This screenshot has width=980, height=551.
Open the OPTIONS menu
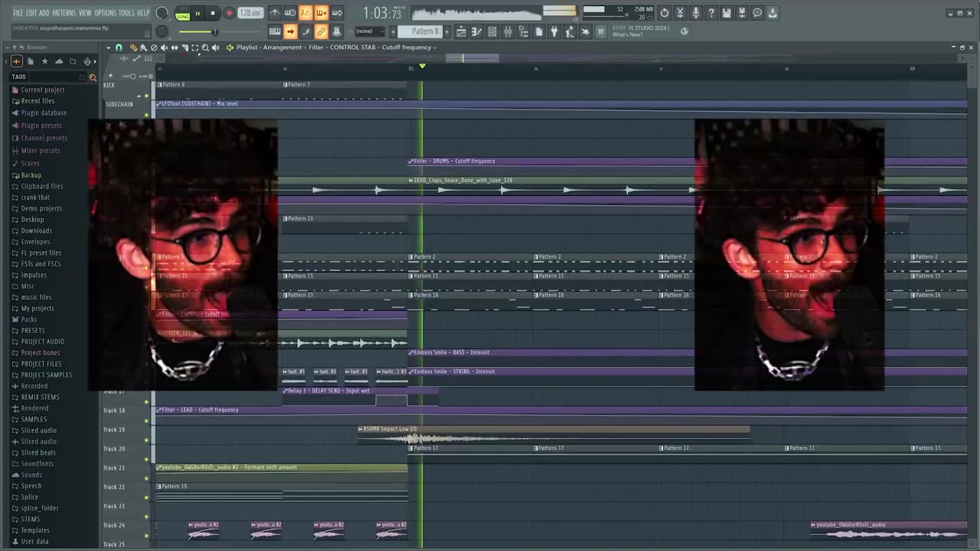point(105,13)
